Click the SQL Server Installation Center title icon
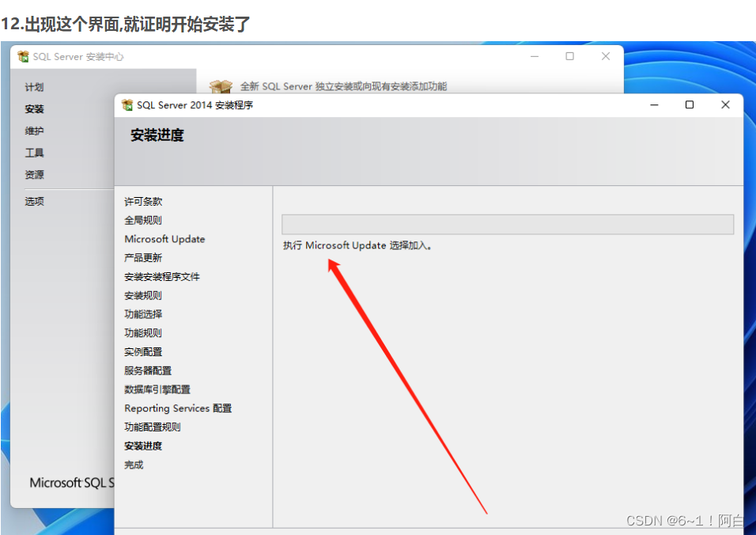Viewport: 756px width, 535px height. tap(23, 56)
